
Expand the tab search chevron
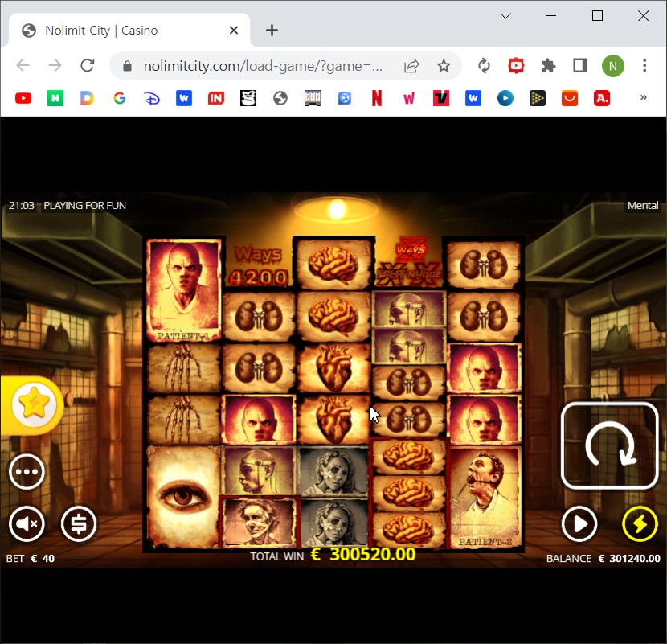[x=505, y=16]
